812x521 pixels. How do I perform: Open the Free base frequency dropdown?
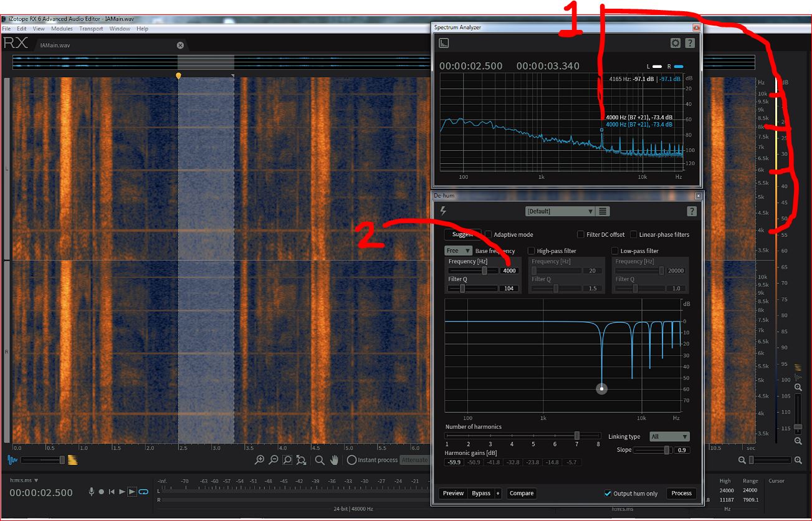pyautogui.click(x=458, y=251)
